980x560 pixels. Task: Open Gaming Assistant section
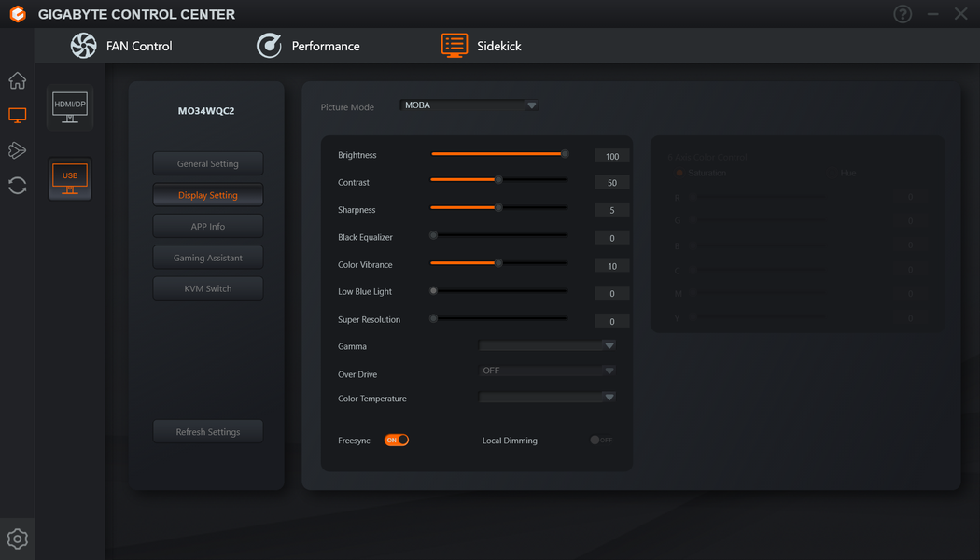click(x=207, y=258)
